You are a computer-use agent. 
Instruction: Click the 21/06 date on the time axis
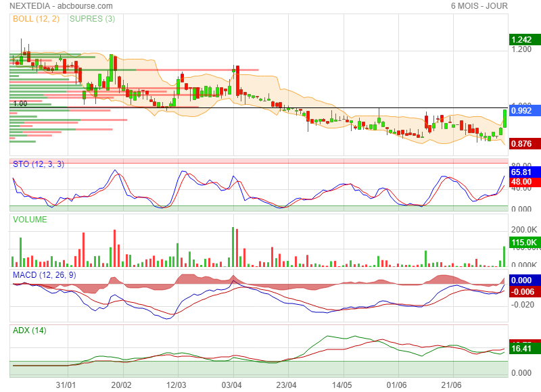click(452, 384)
